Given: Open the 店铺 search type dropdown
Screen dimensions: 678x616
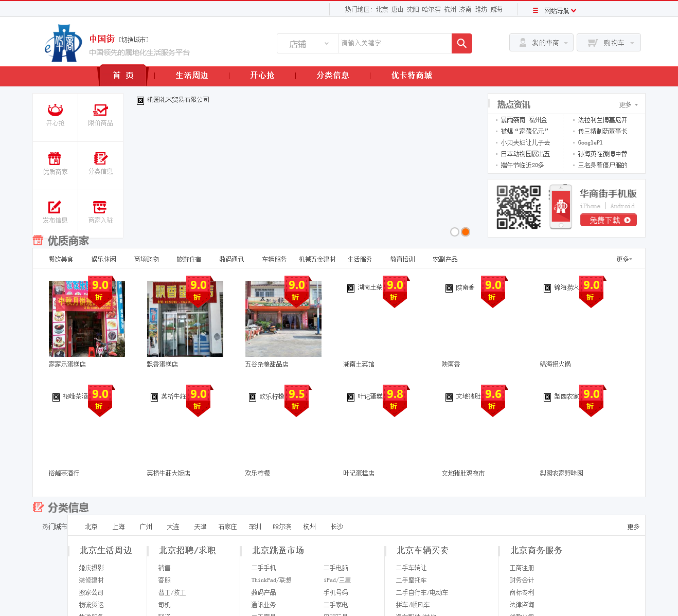Looking at the screenshot, I should point(308,44).
